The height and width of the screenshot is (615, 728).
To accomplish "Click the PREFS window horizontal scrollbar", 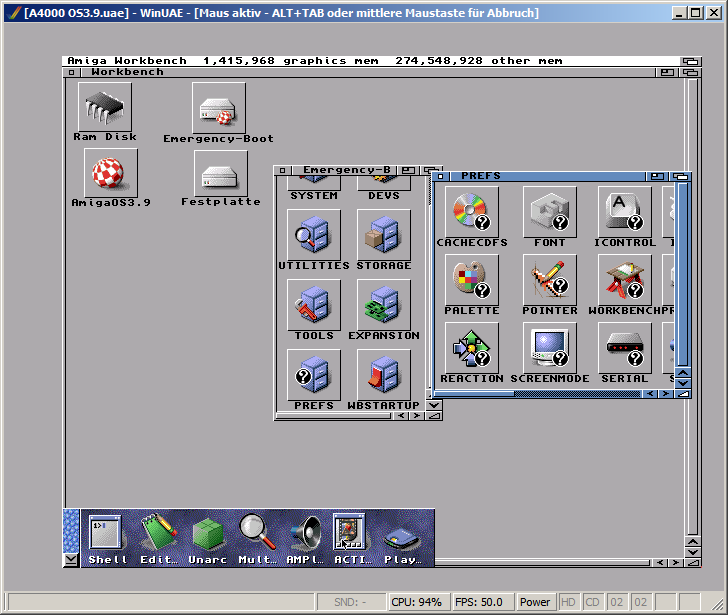I will pyautogui.click(x=538, y=394).
